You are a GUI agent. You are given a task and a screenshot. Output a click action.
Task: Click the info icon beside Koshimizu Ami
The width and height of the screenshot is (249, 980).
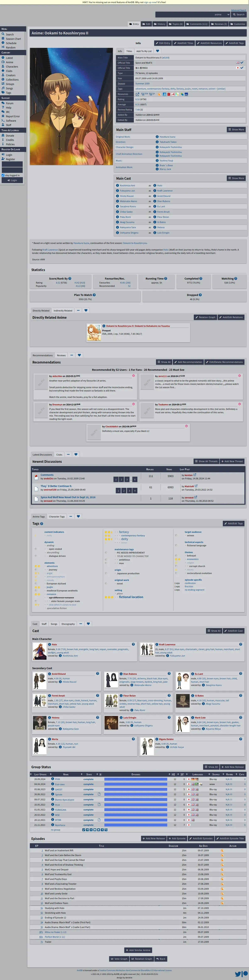click(x=117, y=186)
